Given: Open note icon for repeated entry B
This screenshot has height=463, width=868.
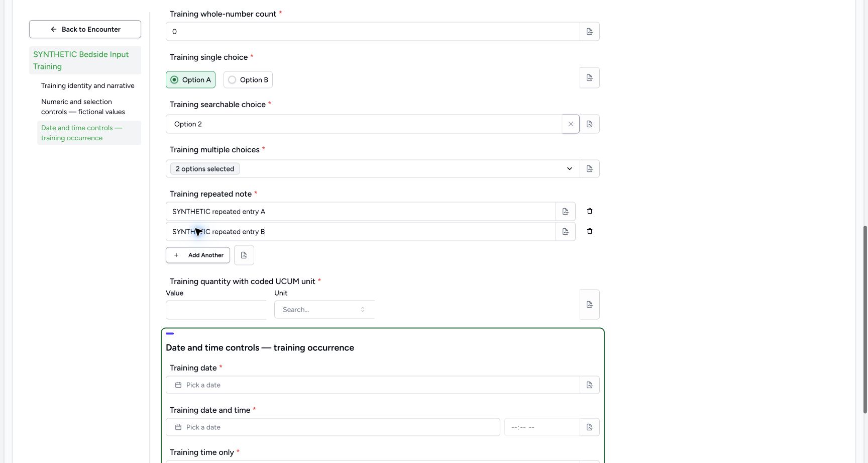Looking at the screenshot, I should tap(566, 232).
